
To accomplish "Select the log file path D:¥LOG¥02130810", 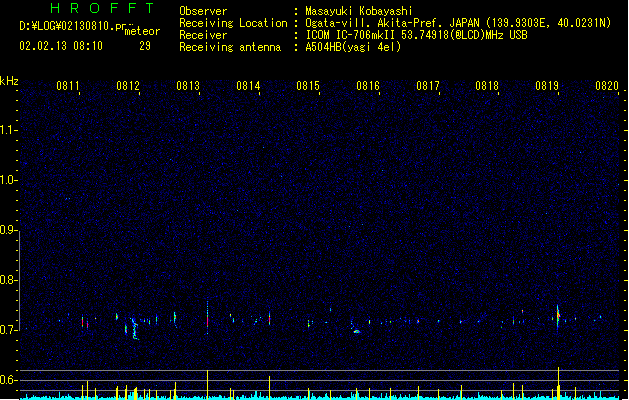I will click(67, 26).
